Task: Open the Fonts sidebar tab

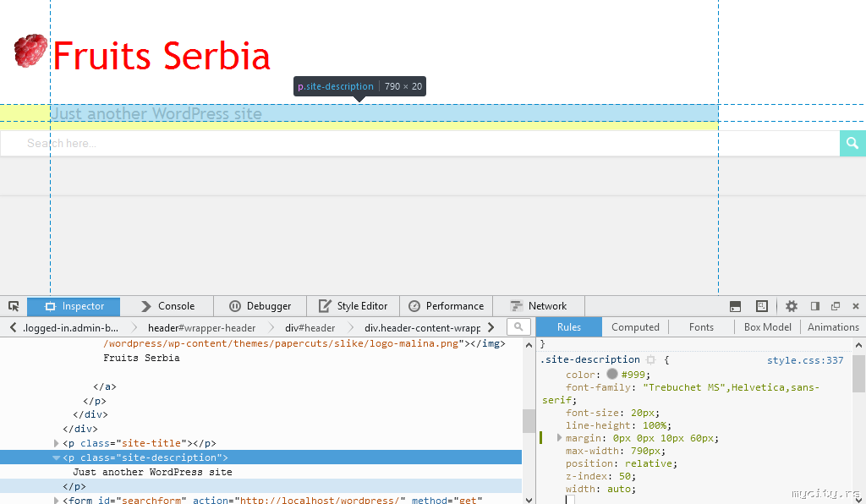Action: 701,326
